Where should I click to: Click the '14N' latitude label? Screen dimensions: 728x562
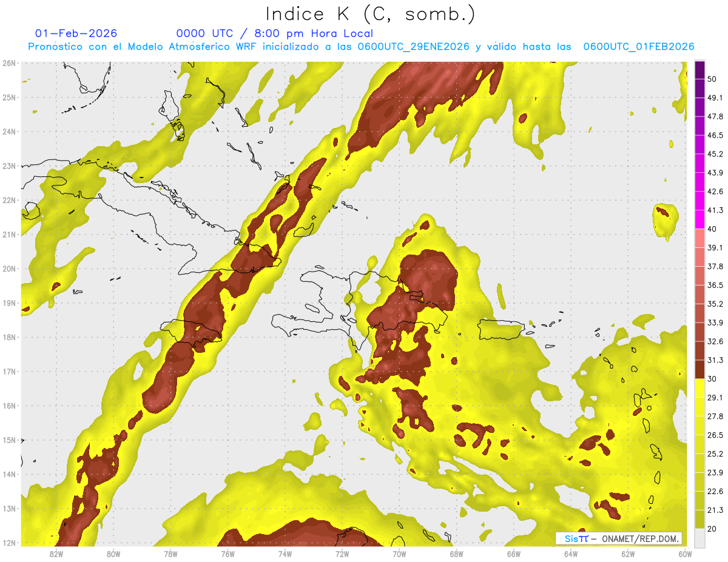[9, 474]
